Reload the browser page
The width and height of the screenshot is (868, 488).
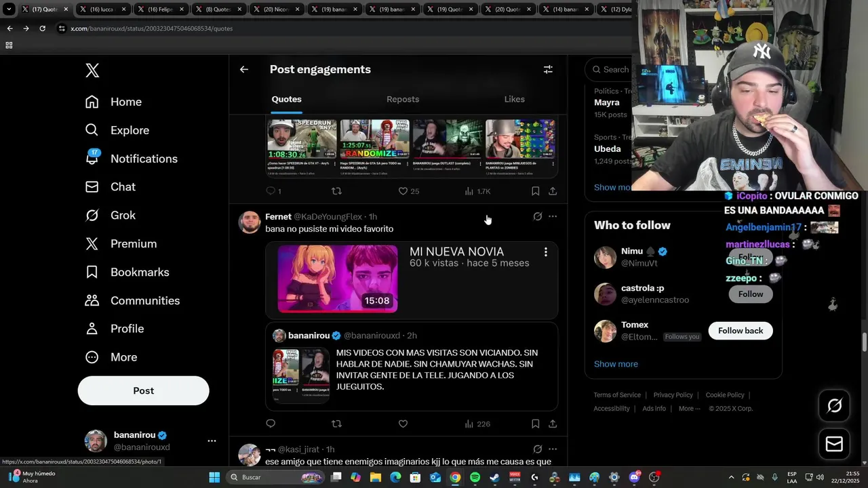pyautogui.click(x=42, y=28)
